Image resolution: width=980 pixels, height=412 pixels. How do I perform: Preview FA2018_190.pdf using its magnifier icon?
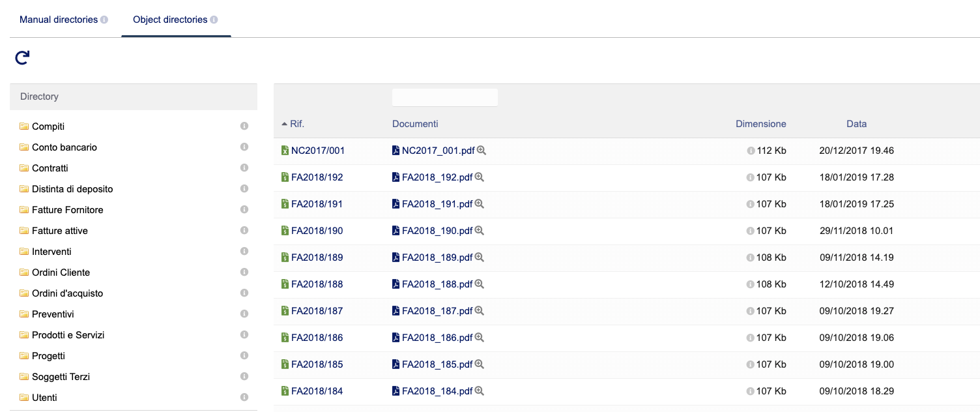click(x=479, y=231)
